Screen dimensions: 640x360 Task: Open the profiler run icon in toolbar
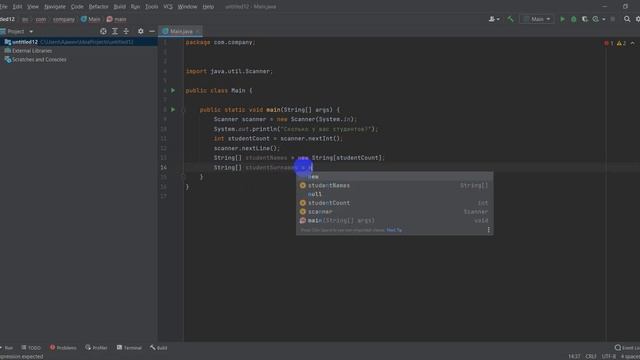pos(596,19)
